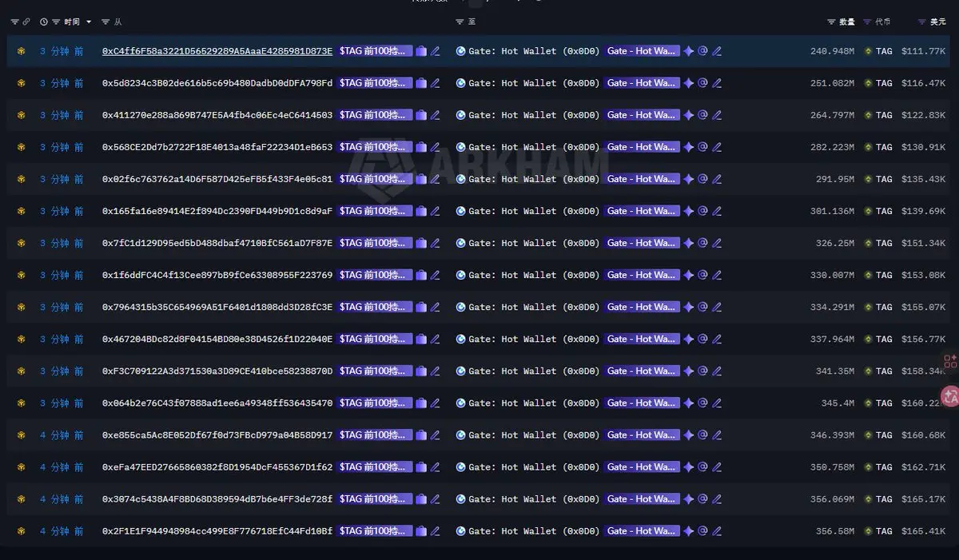Edit the sender label in the 0x411270e2 row
Image resolution: width=959 pixels, height=560 pixels.
436,115
